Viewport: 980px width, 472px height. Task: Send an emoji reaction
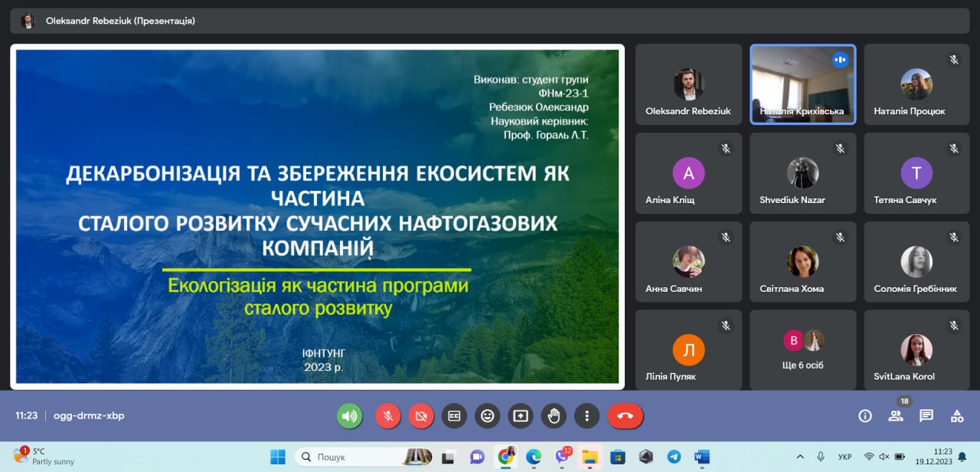(488, 415)
